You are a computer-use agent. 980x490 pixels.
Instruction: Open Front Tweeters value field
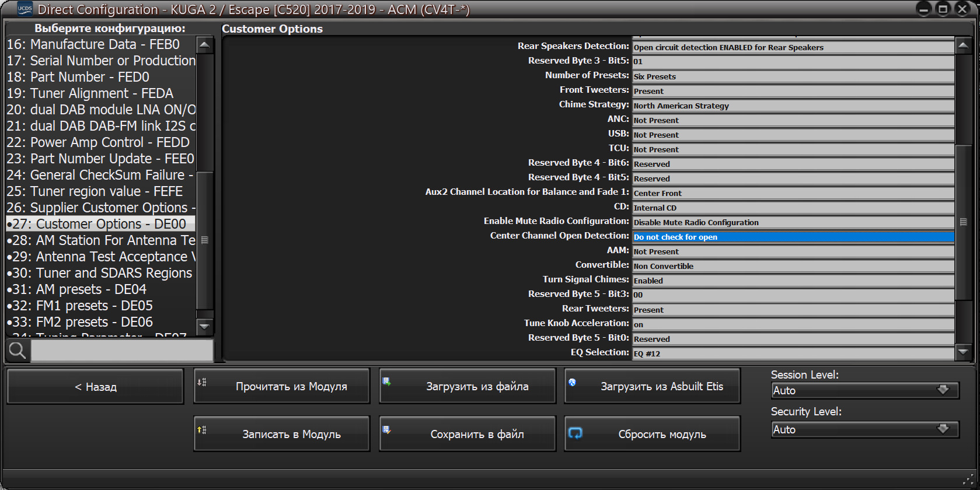793,91
